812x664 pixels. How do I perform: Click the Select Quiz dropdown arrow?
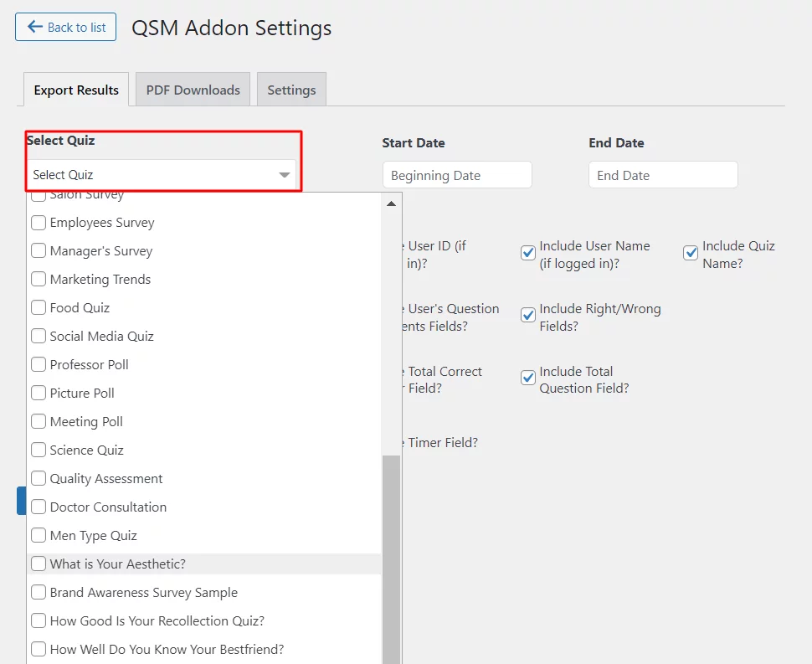[x=285, y=175]
